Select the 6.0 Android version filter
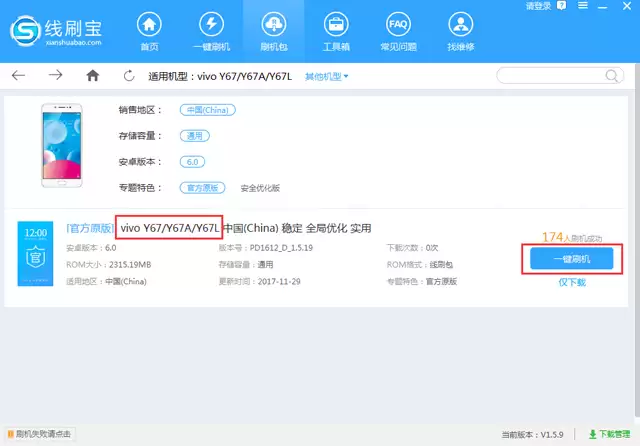Screen dimensions: 640x446 (x=192, y=162)
